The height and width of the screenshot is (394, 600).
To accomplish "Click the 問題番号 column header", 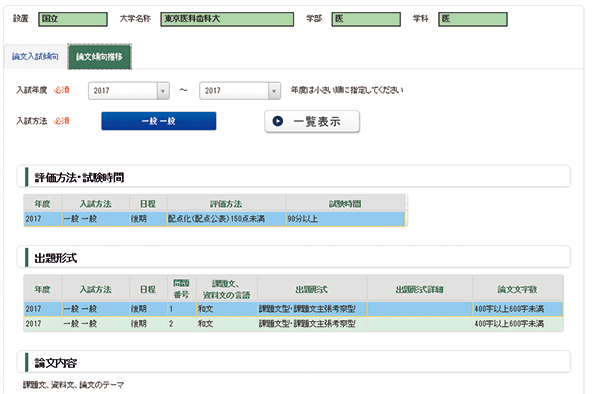I will pos(182,288).
